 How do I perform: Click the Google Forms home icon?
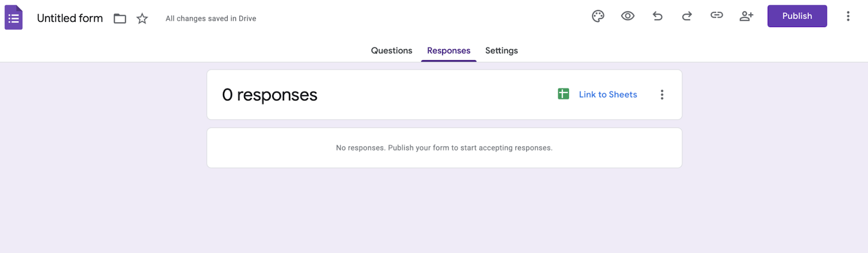pyautogui.click(x=14, y=17)
